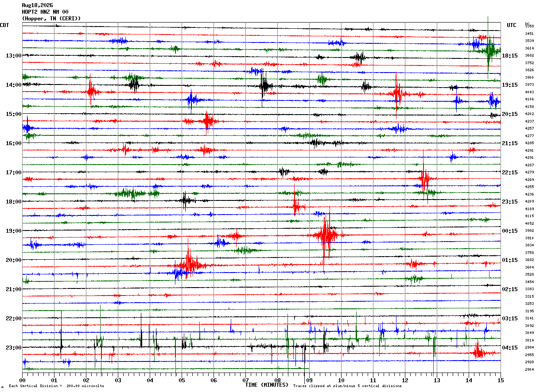Click the CDT timezone label
Viewport: 536px width, 392px height.
coord(4,25)
